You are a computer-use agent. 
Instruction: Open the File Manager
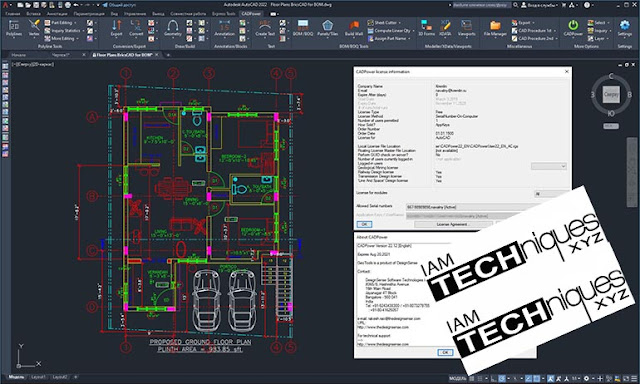point(495,28)
